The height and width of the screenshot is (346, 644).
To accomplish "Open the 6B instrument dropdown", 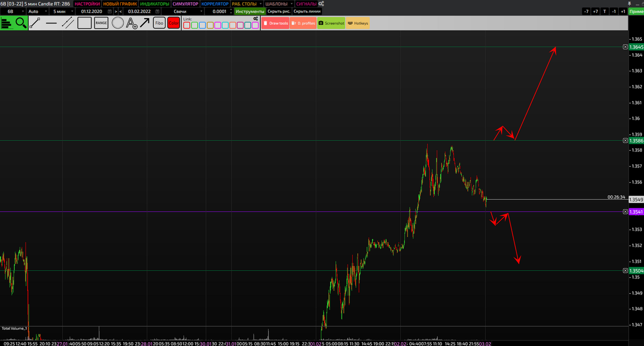I will point(12,11).
